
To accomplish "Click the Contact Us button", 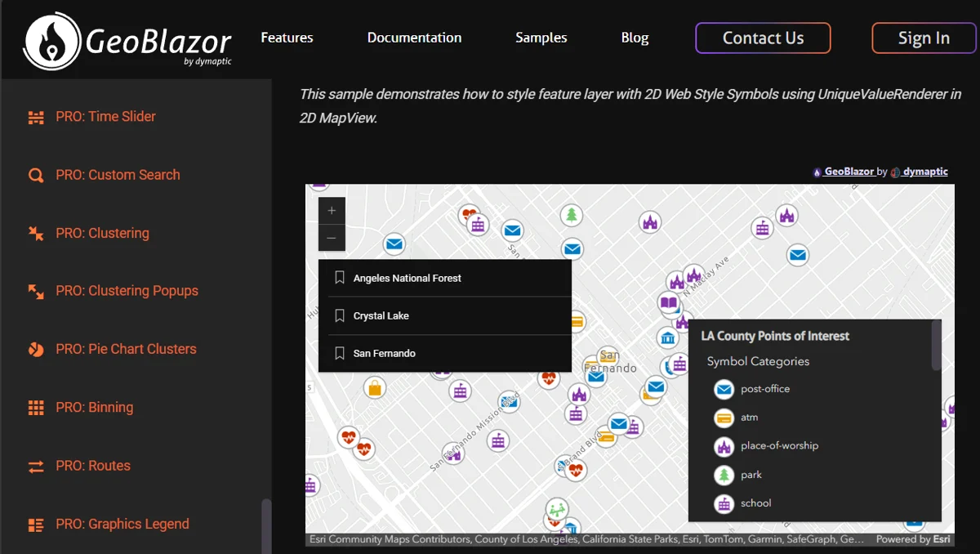I will tap(762, 38).
